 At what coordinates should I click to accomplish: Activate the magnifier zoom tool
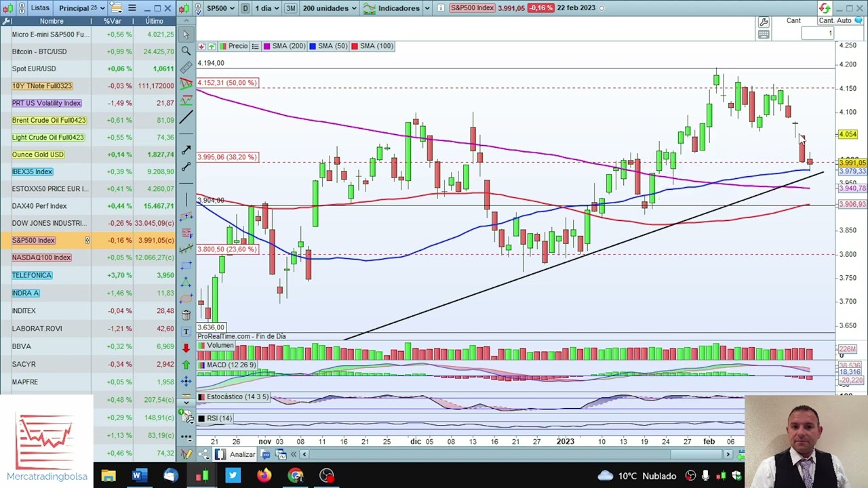tap(186, 51)
